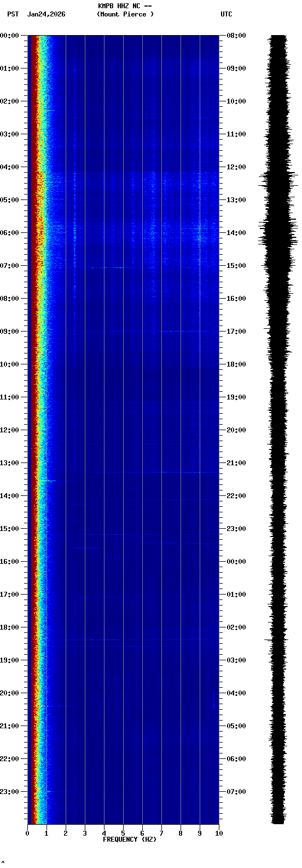Image resolution: width=302 pixels, height=868 pixels.
Task: Click the PST timezone label
Action: 13,14
